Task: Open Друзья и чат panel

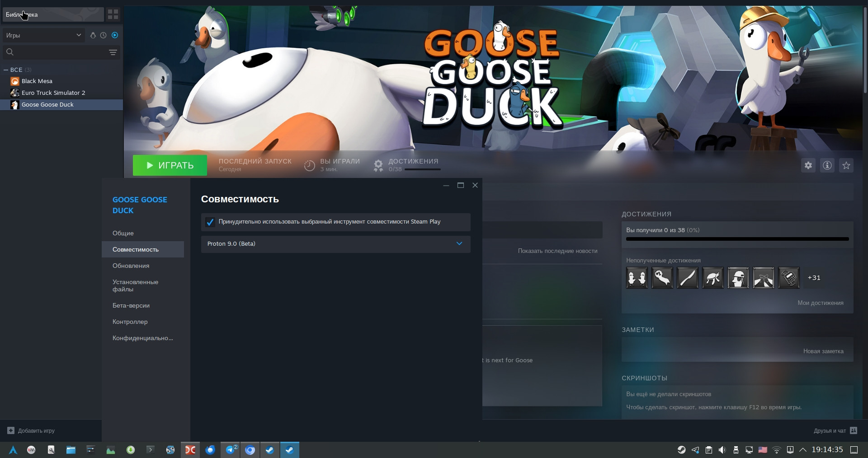Action: tap(835, 431)
